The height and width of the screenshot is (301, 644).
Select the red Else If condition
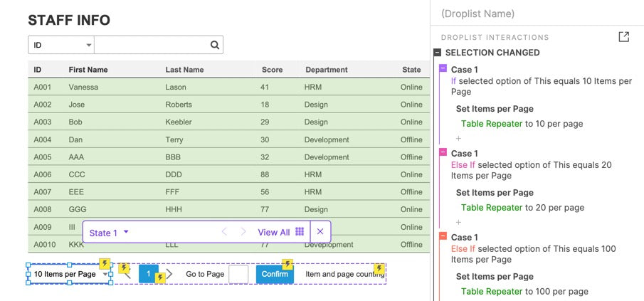[533, 254]
